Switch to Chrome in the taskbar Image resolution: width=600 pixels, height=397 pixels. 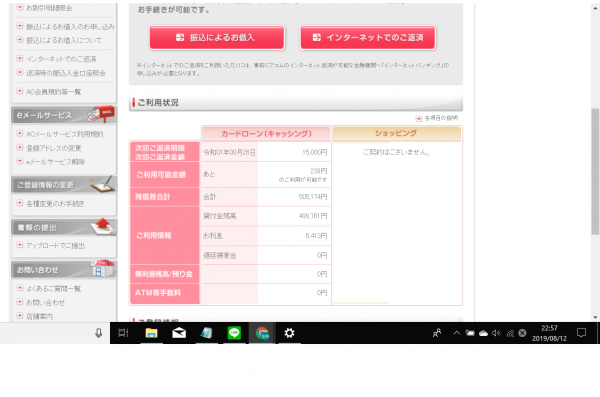(x=262, y=333)
